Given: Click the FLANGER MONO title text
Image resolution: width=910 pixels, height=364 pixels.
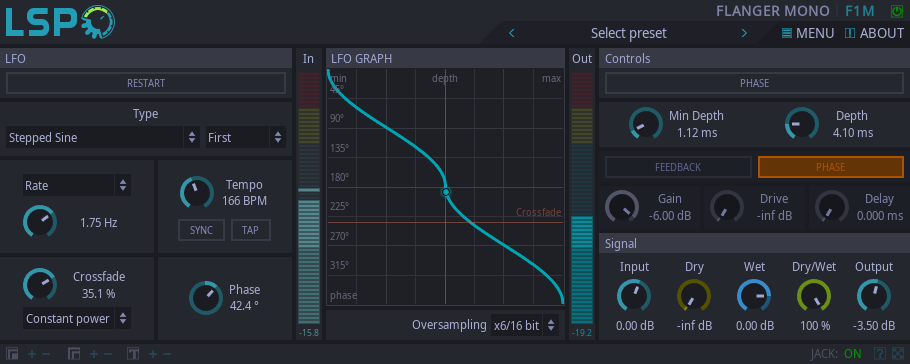Looking at the screenshot, I should [773, 11].
